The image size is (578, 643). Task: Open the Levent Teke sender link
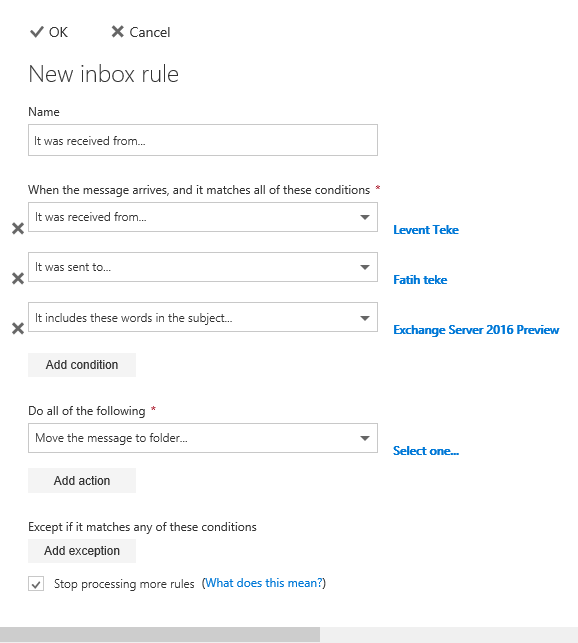coord(426,230)
